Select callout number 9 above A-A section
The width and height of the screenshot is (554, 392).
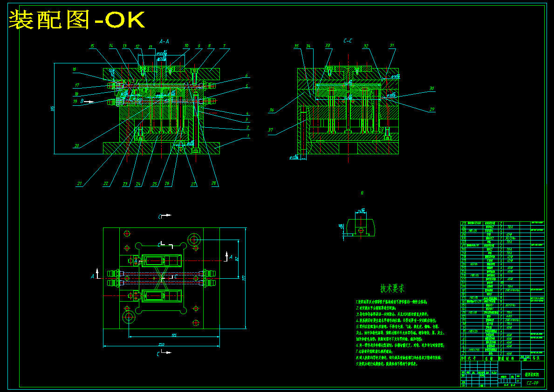(x=199, y=46)
